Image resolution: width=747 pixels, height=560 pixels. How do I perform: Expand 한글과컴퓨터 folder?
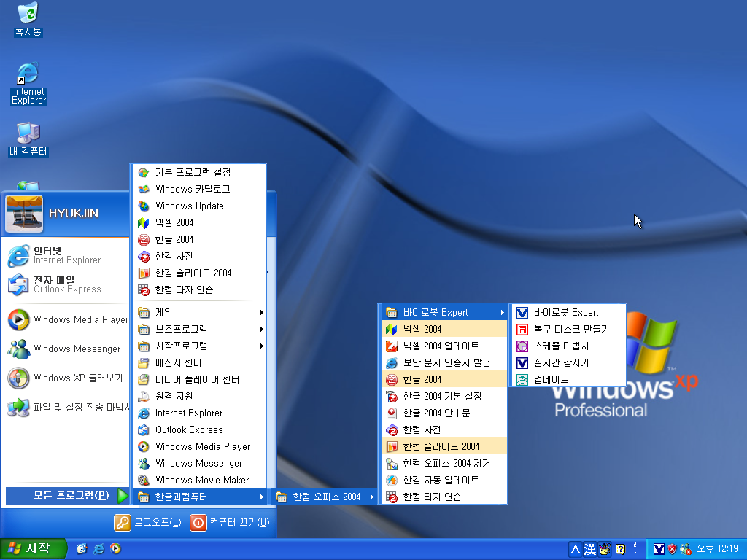[198, 497]
